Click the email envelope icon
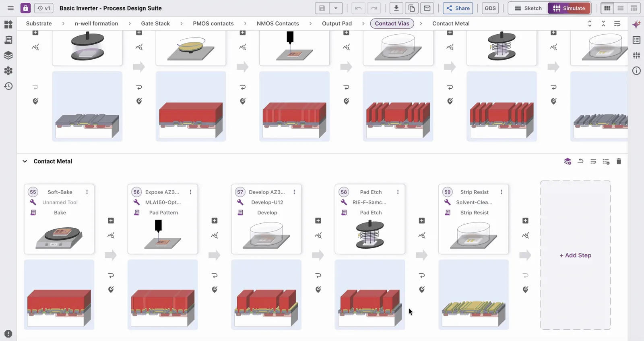644x341 pixels. pyautogui.click(x=427, y=8)
